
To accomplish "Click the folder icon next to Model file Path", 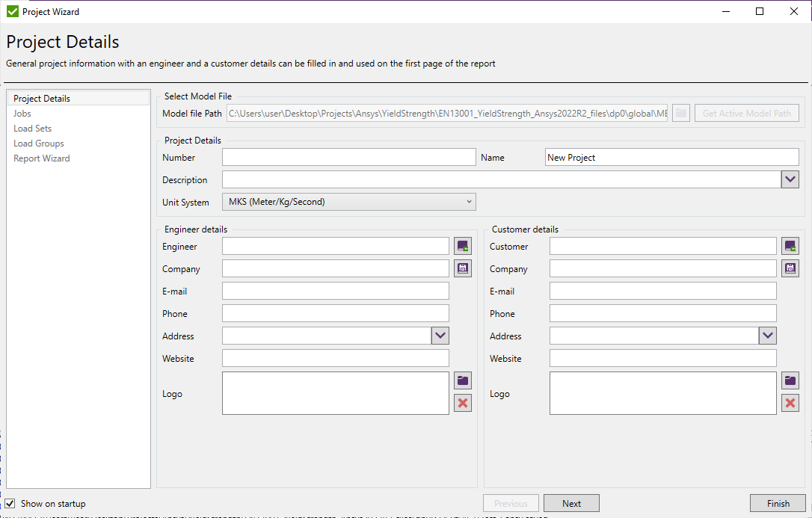I will [681, 114].
